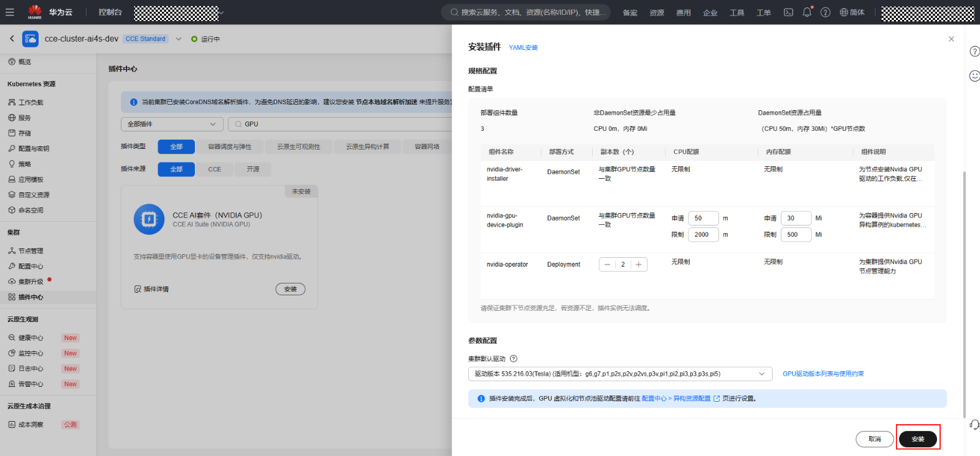Open the 企业 top menu
This screenshot has width=980, height=456.
point(710,12)
